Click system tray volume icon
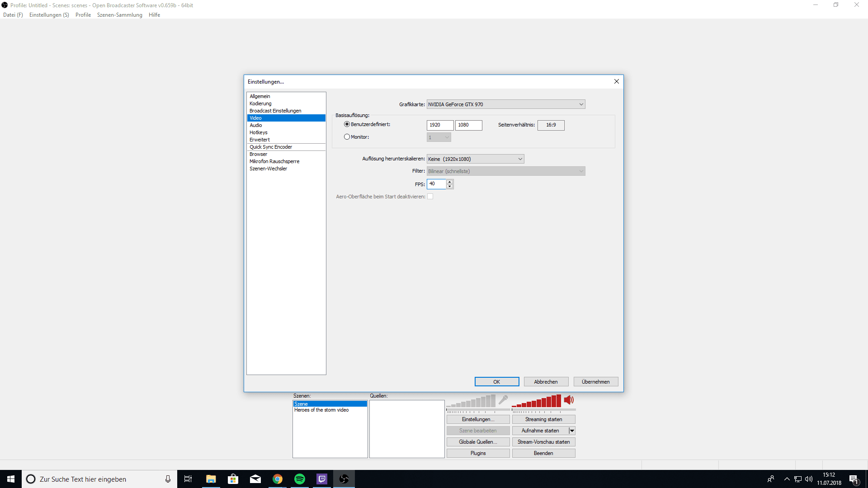 pyautogui.click(x=809, y=479)
